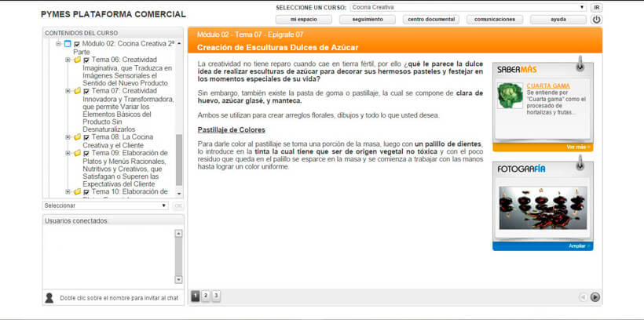Click the next page arrow button

click(x=595, y=297)
